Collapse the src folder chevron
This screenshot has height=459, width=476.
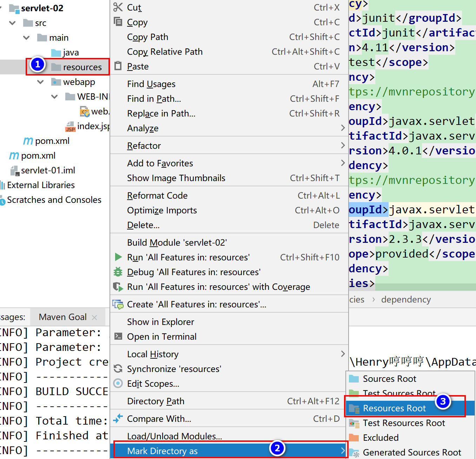click(13, 23)
